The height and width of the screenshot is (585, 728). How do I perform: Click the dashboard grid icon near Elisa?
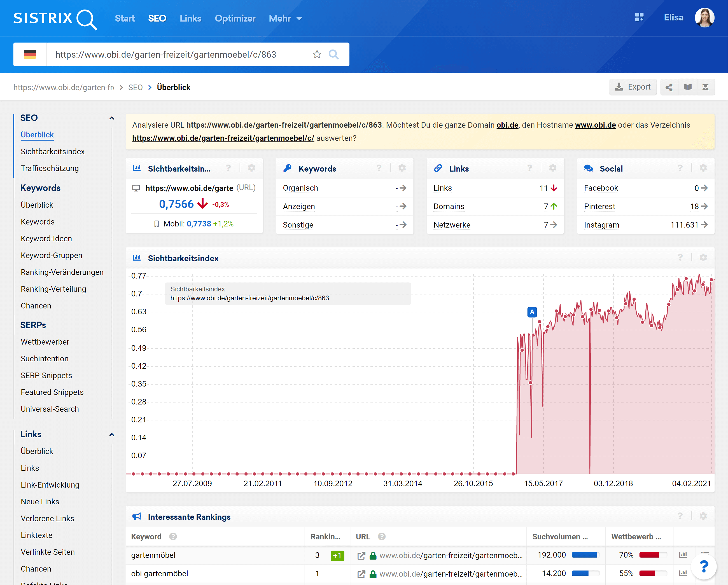click(x=639, y=18)
